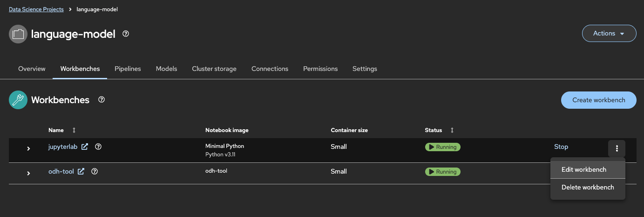
Task: Sort table by Status column icon
Action: click(452, 130)
